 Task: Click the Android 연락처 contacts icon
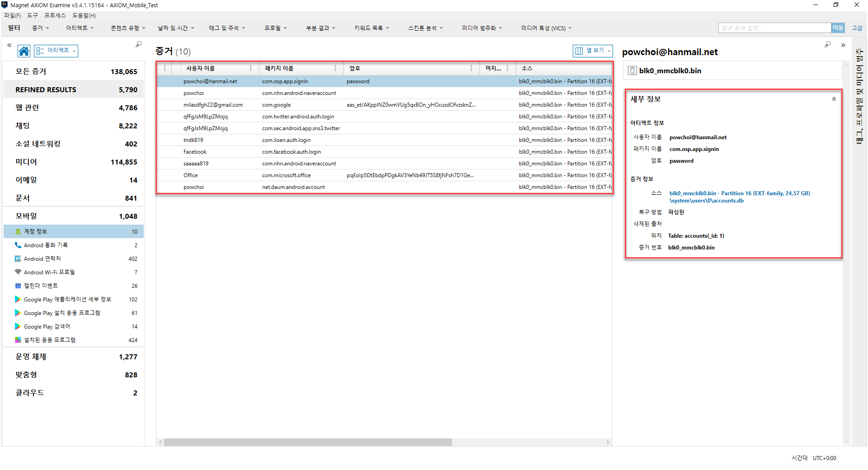pyautogui.click(x=18, y=258)
